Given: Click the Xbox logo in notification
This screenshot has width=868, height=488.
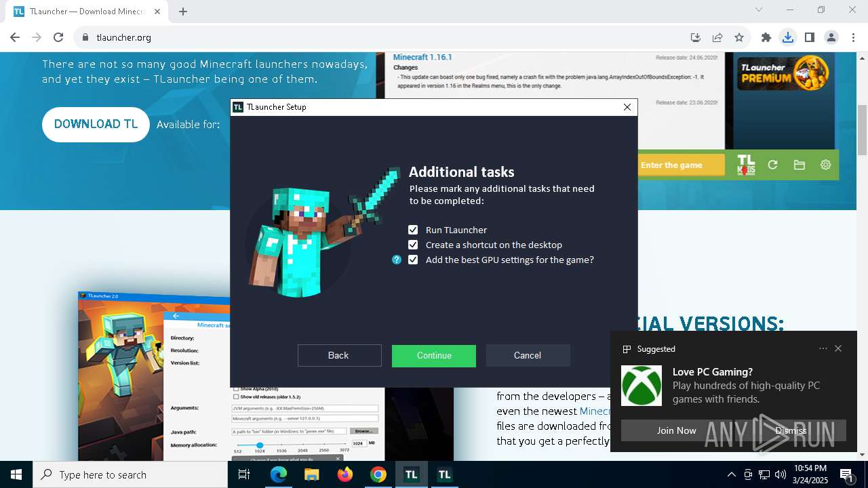Looking at the screenshot, I should 642,386.
